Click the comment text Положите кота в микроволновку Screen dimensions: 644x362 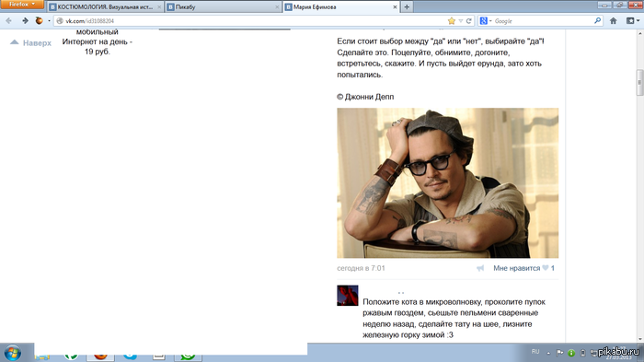pos(454,319)
